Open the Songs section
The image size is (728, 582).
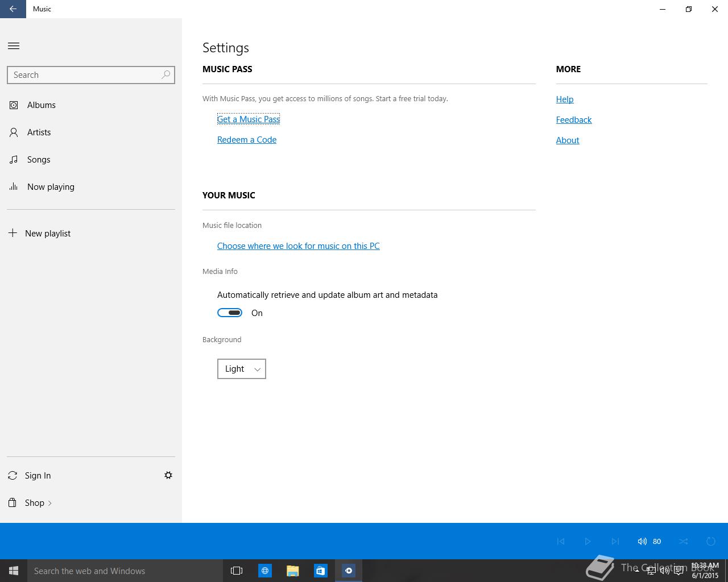click(x=91, y=160)
